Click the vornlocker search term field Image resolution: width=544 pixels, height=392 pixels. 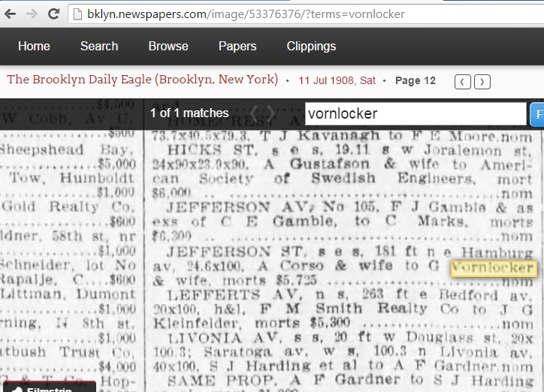click(x=415, y=114)
